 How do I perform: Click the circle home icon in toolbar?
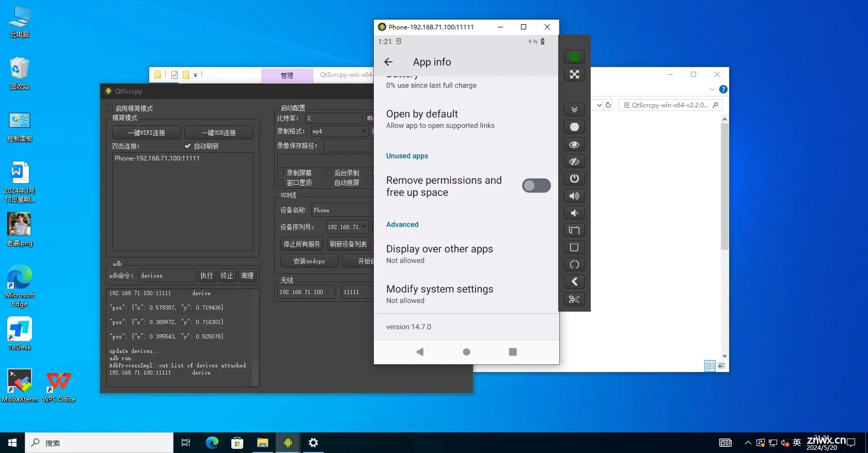[x=574, y=265]
